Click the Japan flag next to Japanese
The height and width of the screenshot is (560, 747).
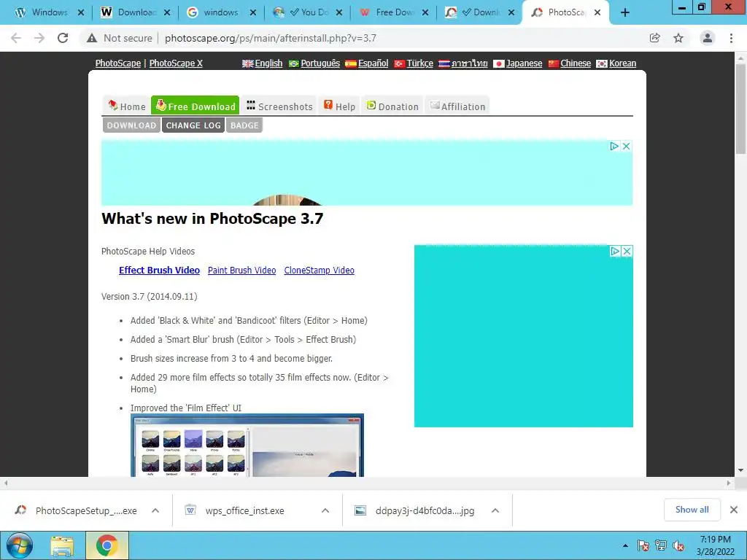(499, 64)
